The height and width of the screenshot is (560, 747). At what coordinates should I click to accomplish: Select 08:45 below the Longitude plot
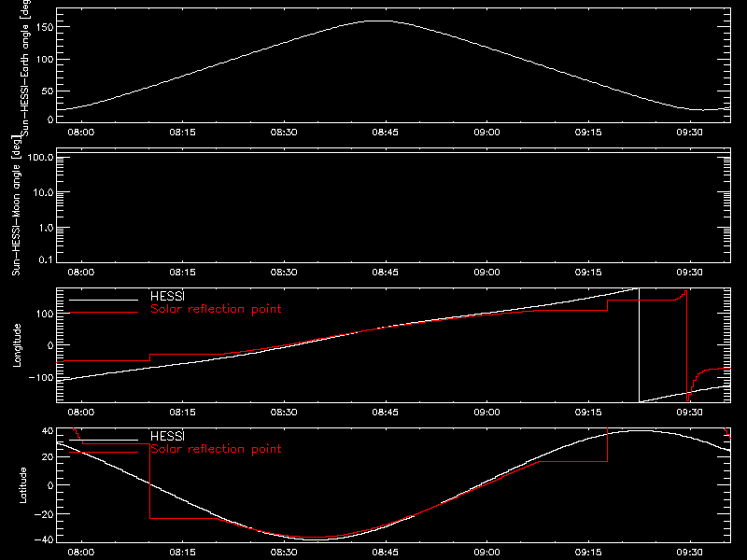coord(386,413)
